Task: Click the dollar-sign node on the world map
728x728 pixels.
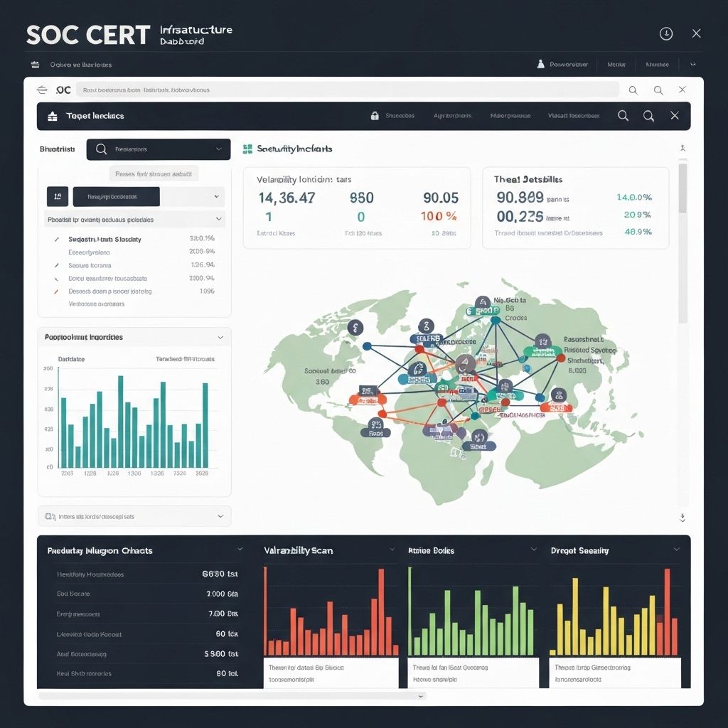Action: [x=355, y=328]
